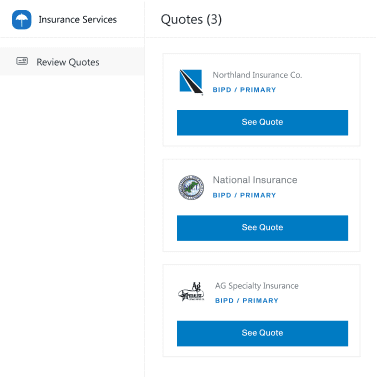Screen dimensions: 376x377
Task: Click BIPD / PRIMARY label under AG Specialty
Action: tap(247, 301)
